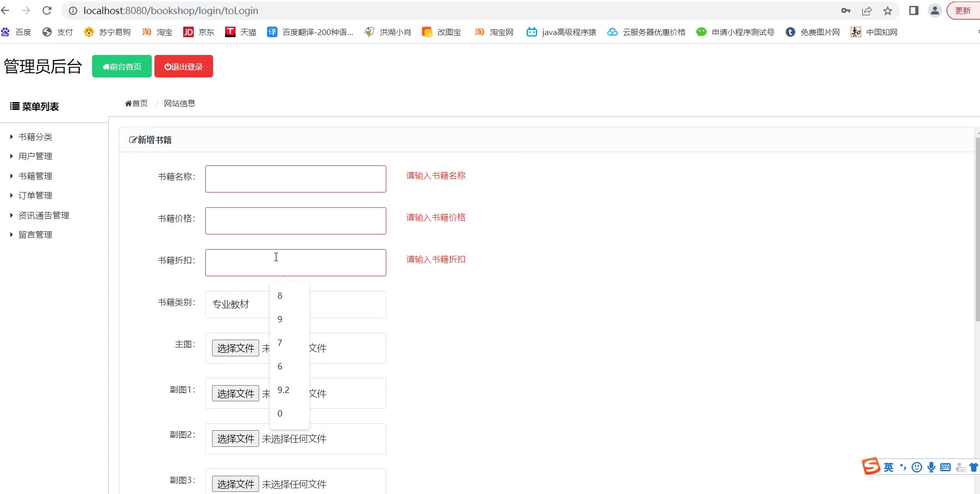Open the browser side panel icon

click(914, 10)
